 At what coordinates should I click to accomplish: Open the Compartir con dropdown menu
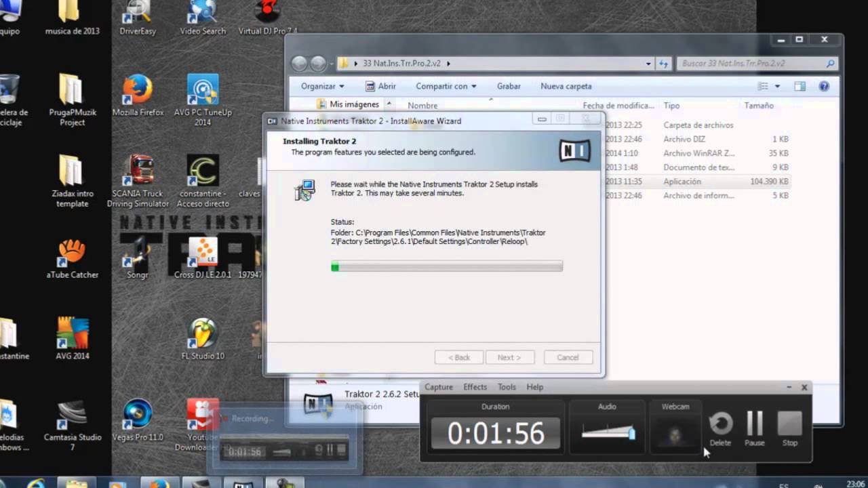pos(446,86)
